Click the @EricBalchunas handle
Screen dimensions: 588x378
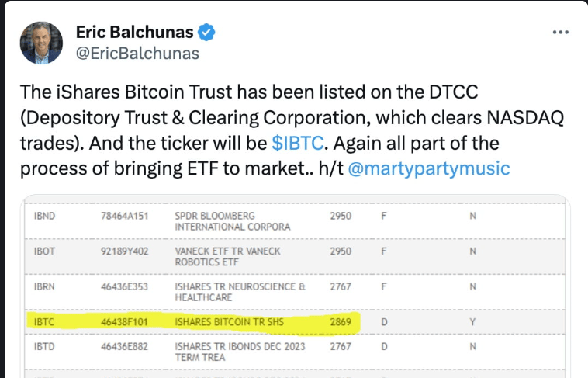click(137, 53)
